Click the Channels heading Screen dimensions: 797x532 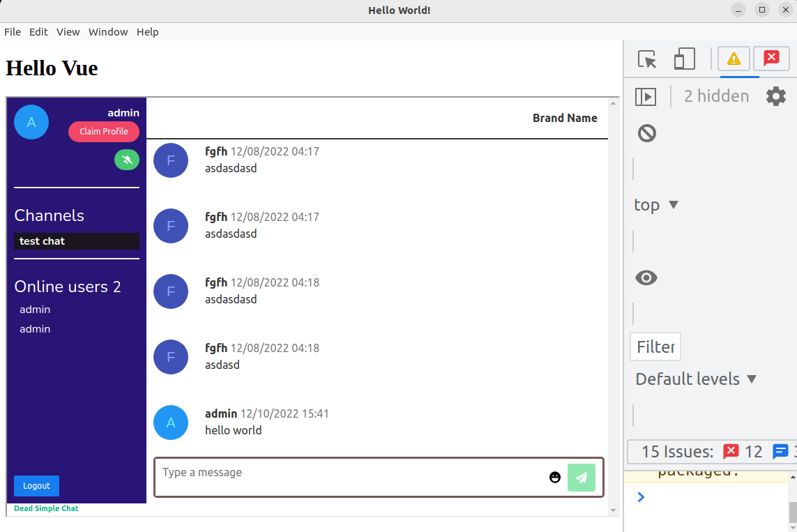pyautogui.click(x=50, y=215)
